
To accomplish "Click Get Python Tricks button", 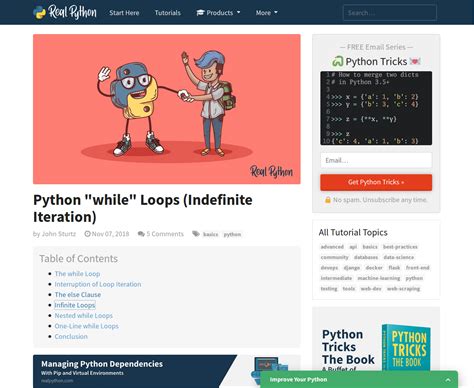I will [x=376, y=182].
